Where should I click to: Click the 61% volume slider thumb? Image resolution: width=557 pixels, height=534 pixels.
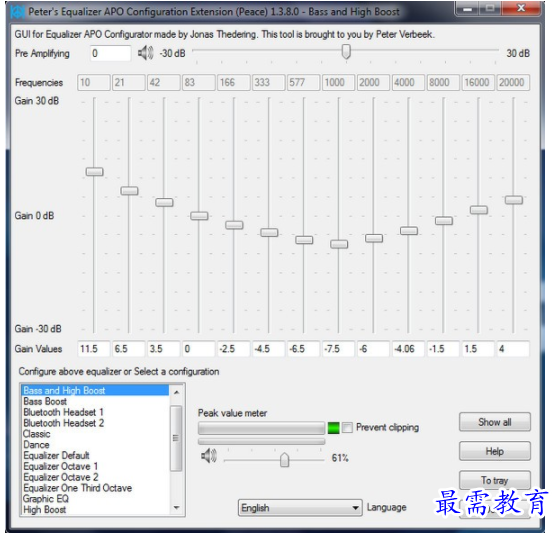point(284,460)
